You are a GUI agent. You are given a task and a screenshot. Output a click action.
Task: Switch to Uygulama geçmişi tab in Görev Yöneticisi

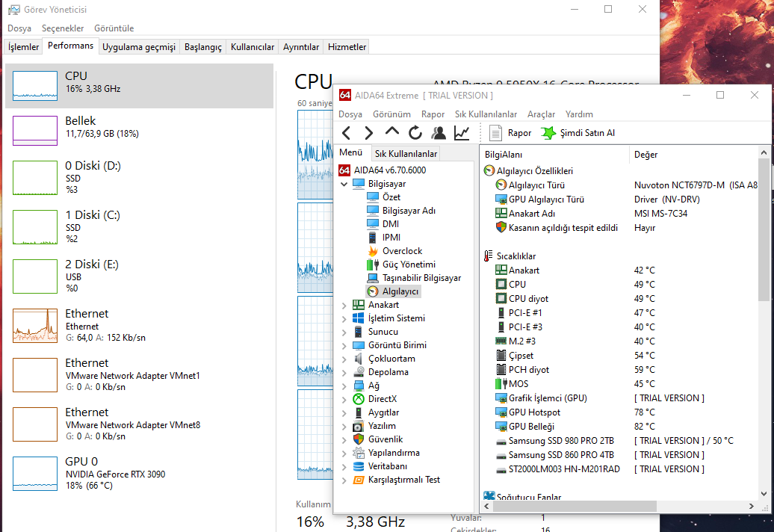coord(139,47)
